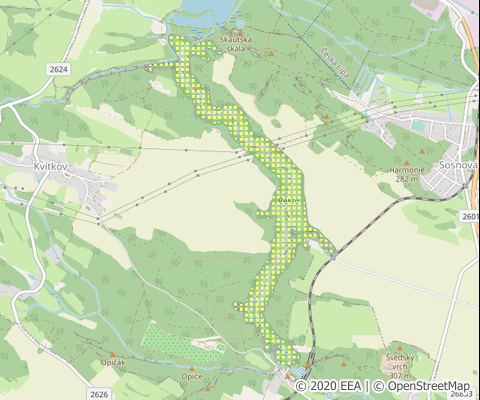Viewport: 480px width, 400px height.
Task: Click the Kvítkov village label
Action: coord(50,167)
